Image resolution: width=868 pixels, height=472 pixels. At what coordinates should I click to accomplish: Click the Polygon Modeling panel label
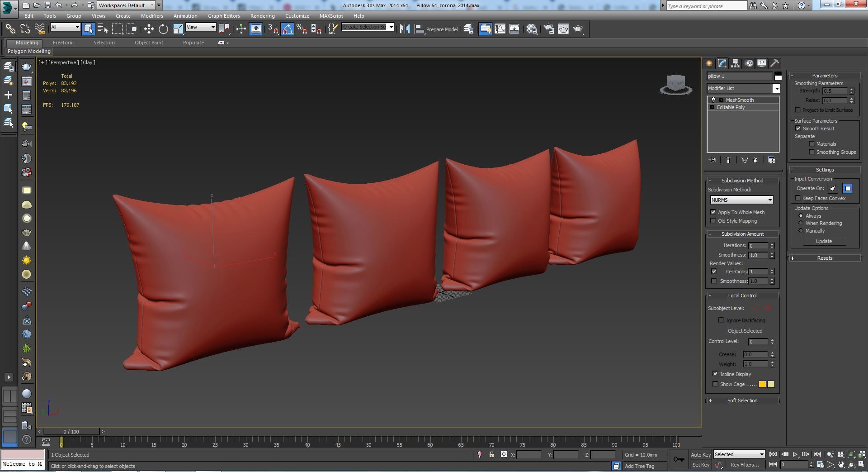tap(29, 51)
